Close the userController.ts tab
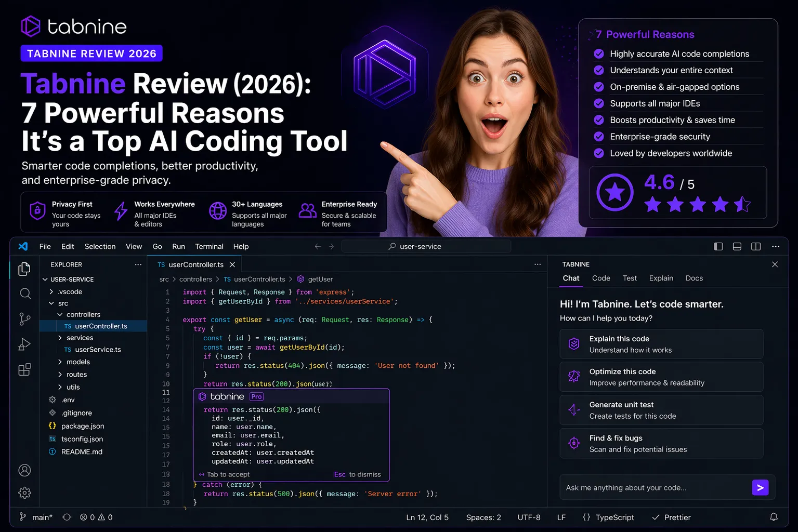 [x=232, y=264]
